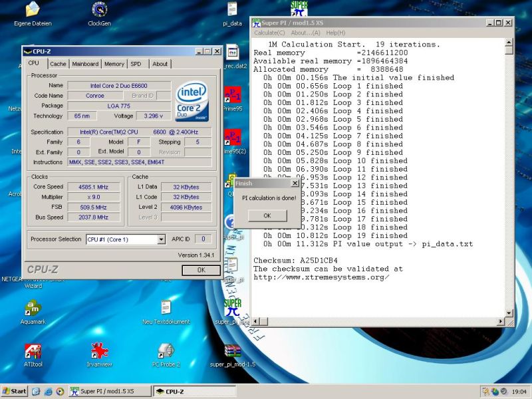
Task: Click the rightmost system tray icon before clock
Action: coord(504,392)
